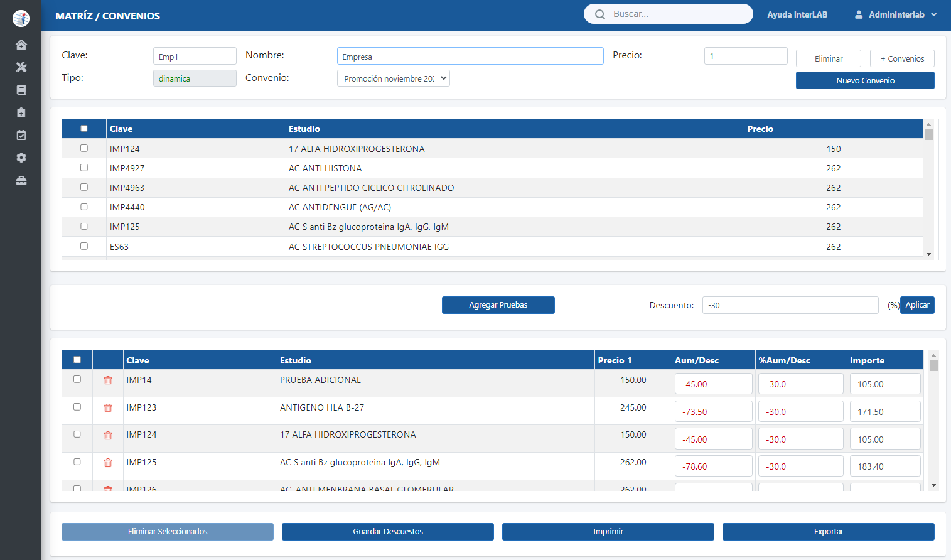
Task: Open the book catalog sidebar icon
Action: tap(21, 90)
